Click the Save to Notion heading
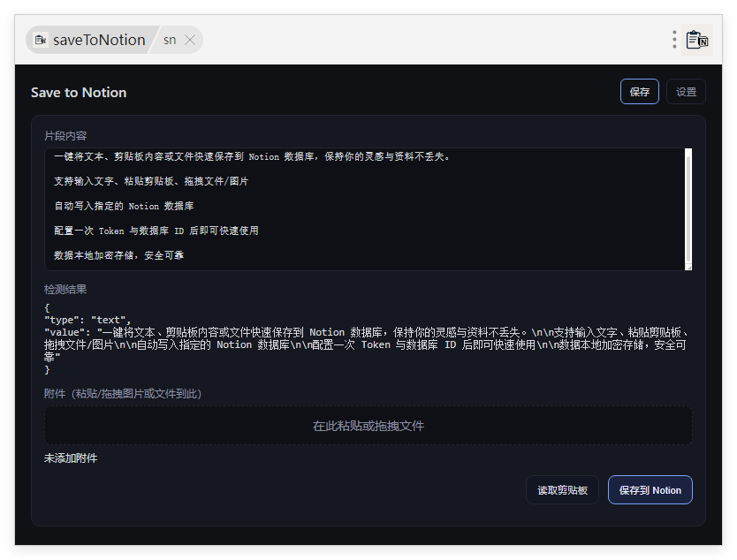 (x=79, y=93)
